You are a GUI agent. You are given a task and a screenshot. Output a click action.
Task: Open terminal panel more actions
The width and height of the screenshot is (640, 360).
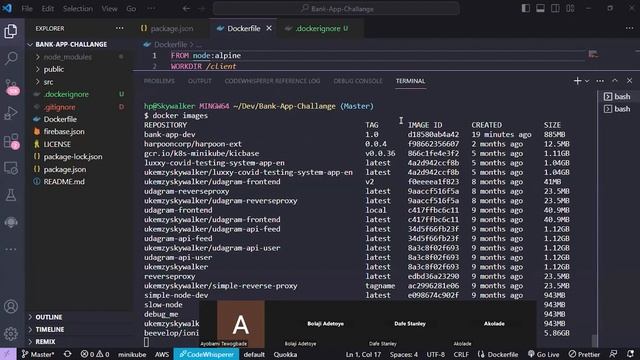coord(600,81)
